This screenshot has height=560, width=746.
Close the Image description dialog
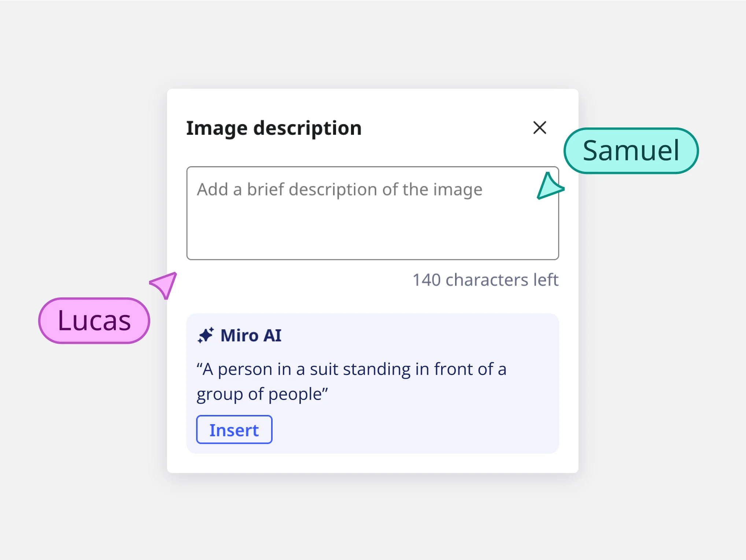click(539, 128)
